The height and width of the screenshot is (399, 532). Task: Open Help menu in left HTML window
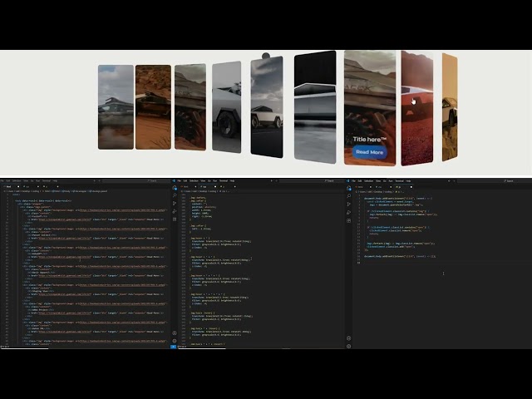tap(55, 181)
